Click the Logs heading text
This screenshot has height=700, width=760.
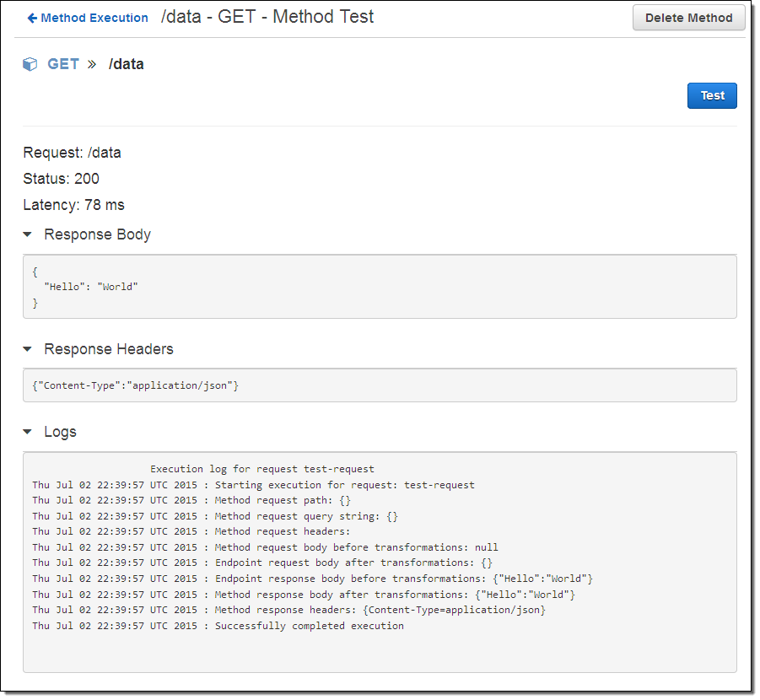tap(60, 432)
